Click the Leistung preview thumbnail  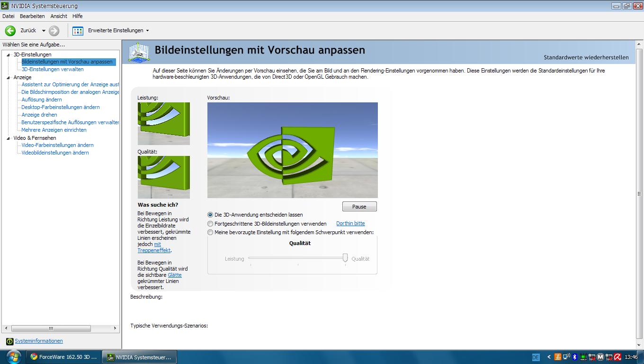(164, 124)
